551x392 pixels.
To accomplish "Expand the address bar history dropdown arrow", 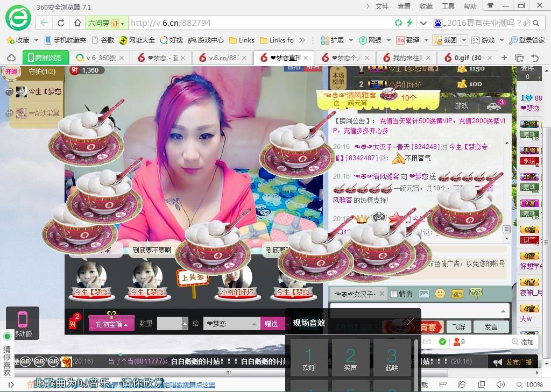I will coord(423,23).
